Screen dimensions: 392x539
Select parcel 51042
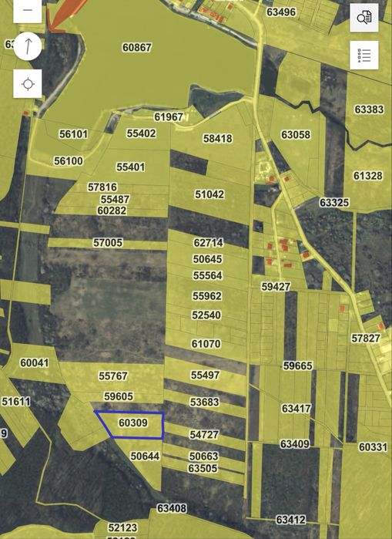[x=209, y=194]
